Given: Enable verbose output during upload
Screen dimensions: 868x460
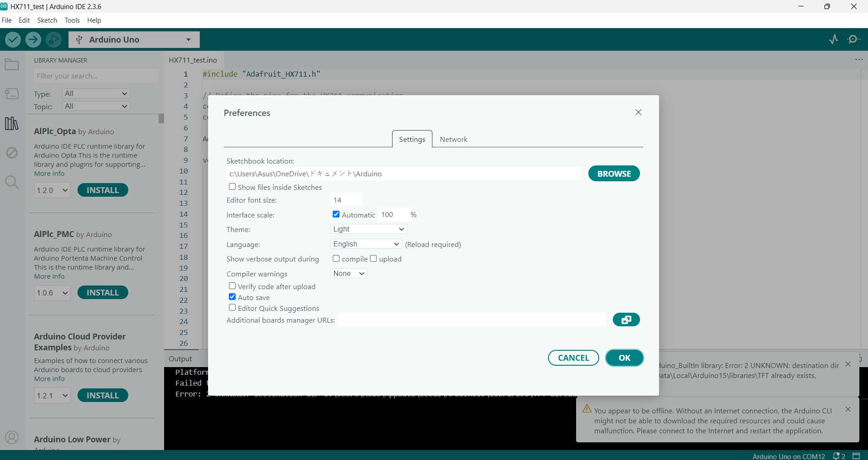Looking at the screenshot, I should tap(373, 258).
